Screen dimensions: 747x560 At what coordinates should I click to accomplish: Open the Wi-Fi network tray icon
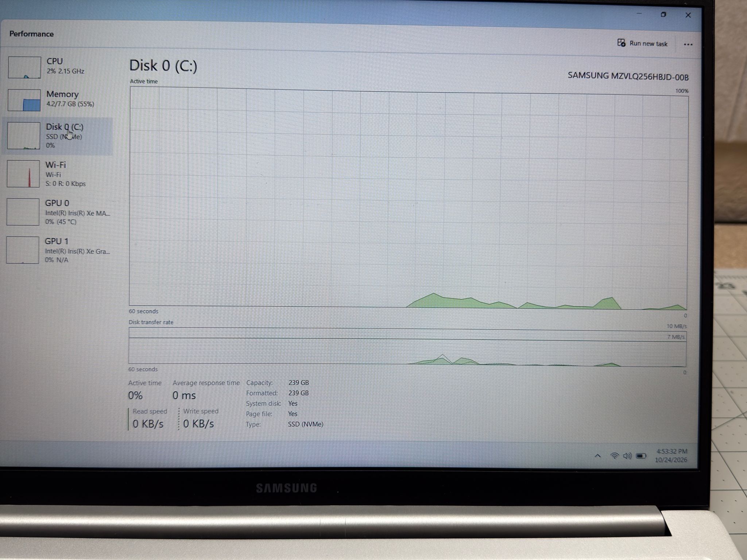tap(615, 456)
